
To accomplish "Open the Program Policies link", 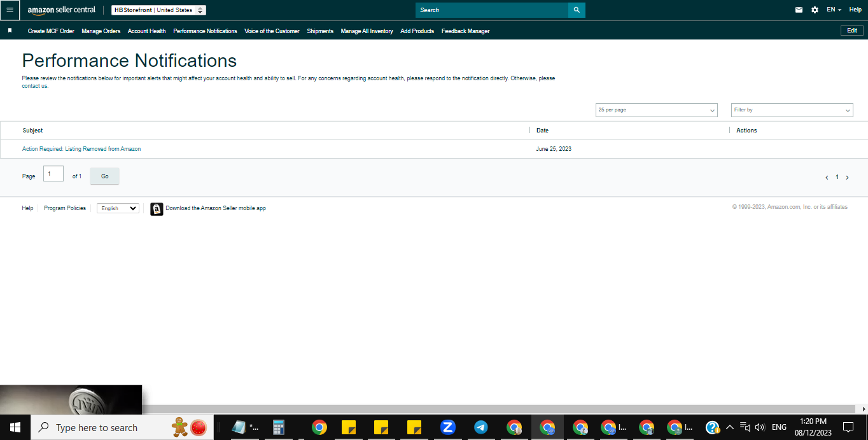I will (x=65, y=208).
